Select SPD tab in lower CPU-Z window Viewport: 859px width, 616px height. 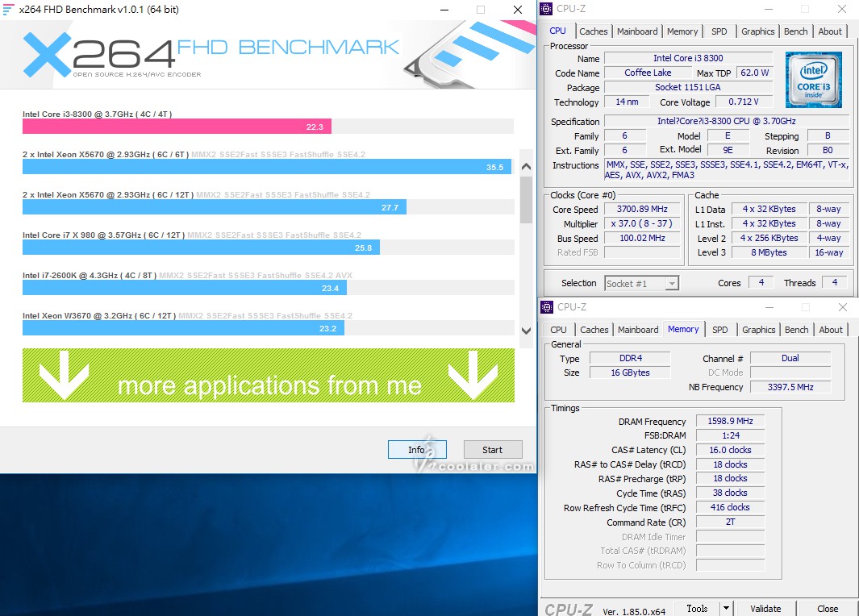pos(719,330)
